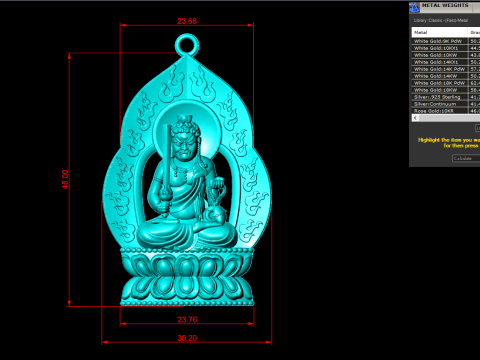Click the metal list horizontal scrollbar track
Screen dimensions: 480x360
click(449, 118)
